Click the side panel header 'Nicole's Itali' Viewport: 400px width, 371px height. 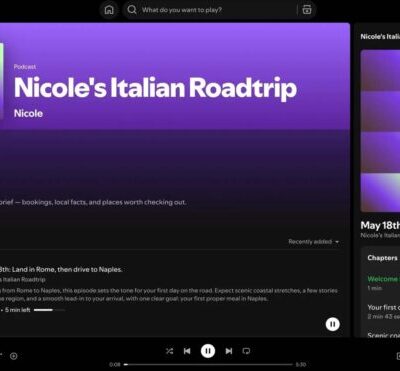(x=380, y=36)
